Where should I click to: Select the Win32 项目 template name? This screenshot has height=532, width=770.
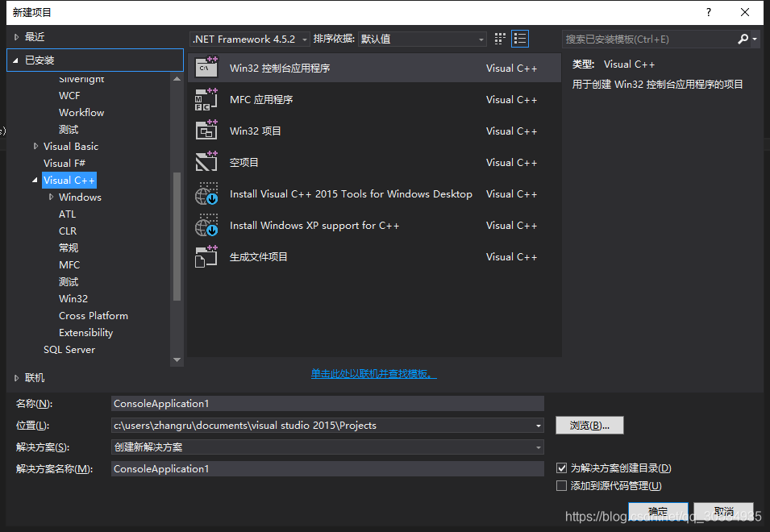256,131
